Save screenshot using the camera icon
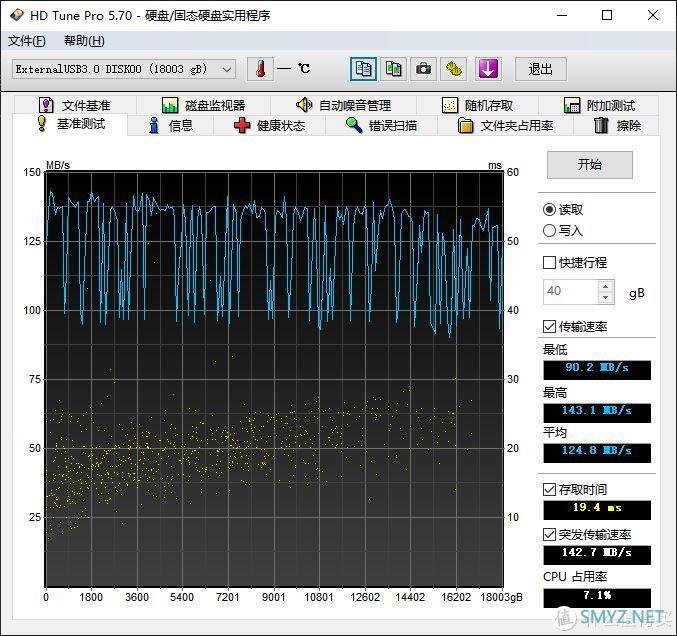This screenshot has height=636, width=677. pyautogui.click(x=423, y=69)
